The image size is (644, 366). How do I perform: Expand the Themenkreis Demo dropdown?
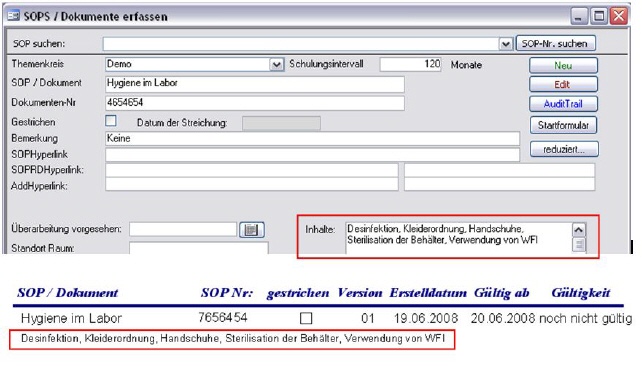[276, 64]
